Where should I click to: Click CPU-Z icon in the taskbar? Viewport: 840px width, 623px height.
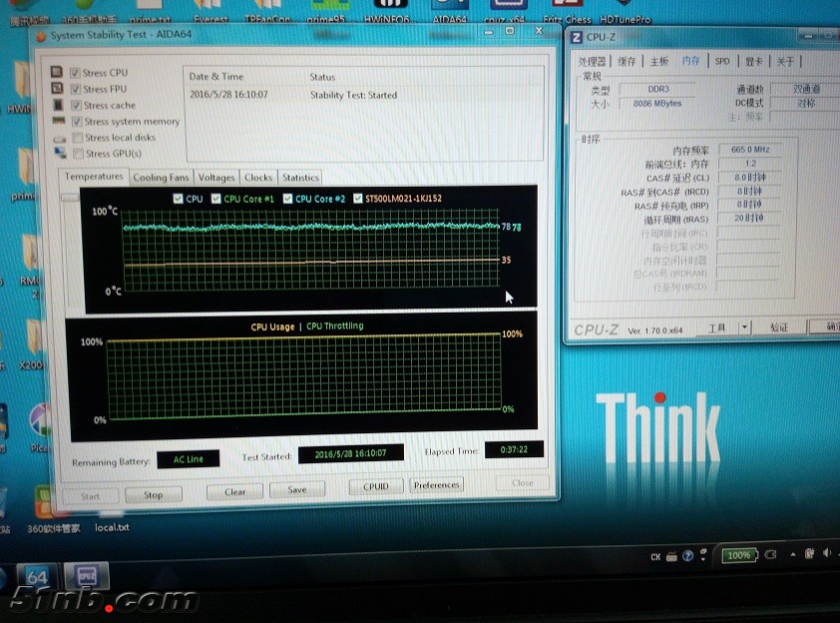click(86, 578)
